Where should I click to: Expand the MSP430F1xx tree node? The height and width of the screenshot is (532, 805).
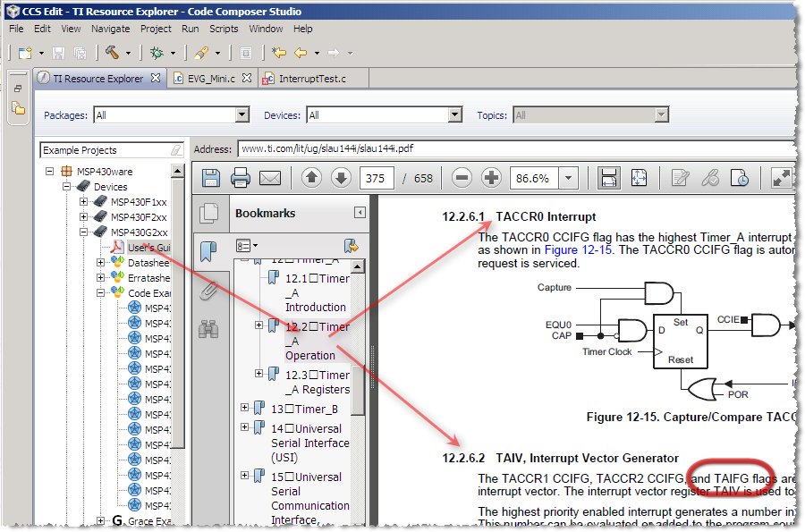point(84,201)
